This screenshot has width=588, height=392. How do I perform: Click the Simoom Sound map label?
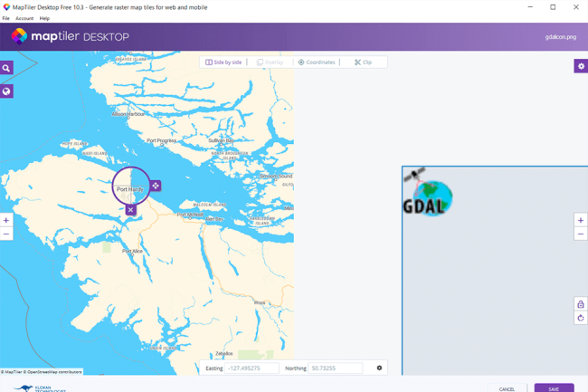[276, 176]
